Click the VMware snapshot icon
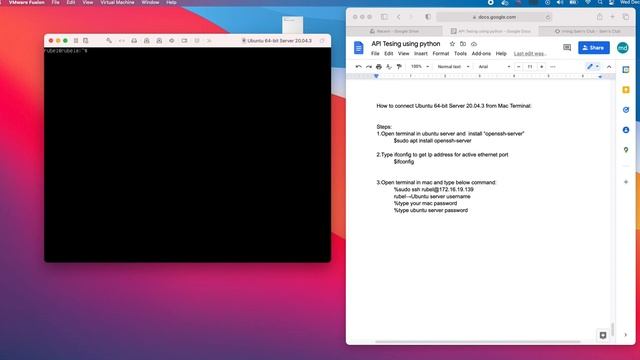This screenshot has height=360, width=640. pos(85,40)
